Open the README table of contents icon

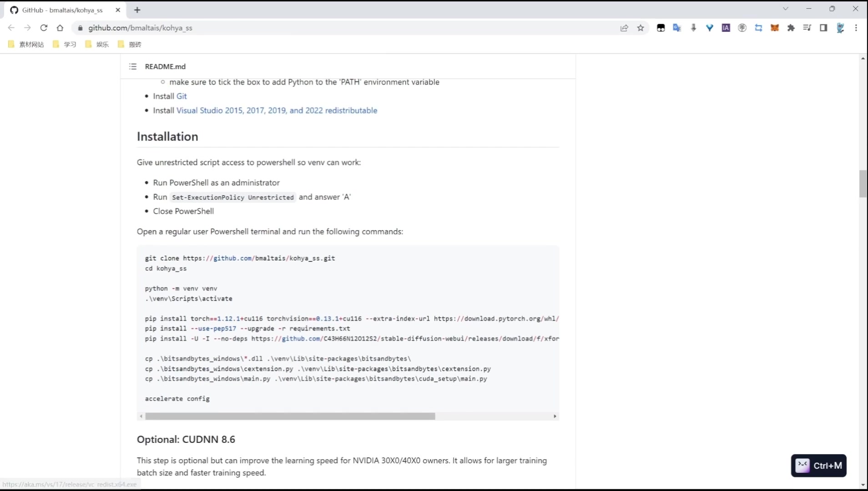point(133,66)
